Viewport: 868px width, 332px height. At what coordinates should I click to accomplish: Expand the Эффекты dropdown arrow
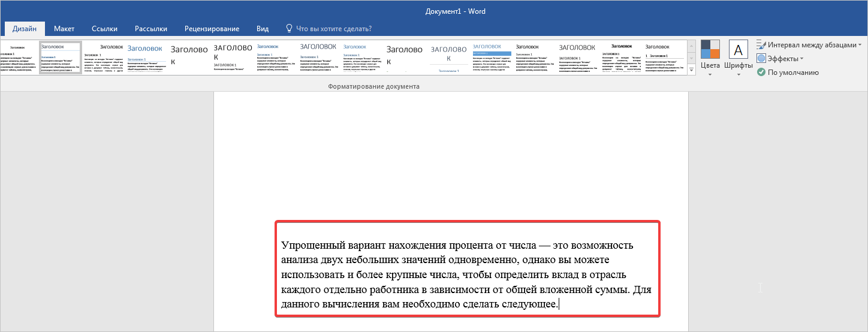pyautogui.click(x=801, y=59)
